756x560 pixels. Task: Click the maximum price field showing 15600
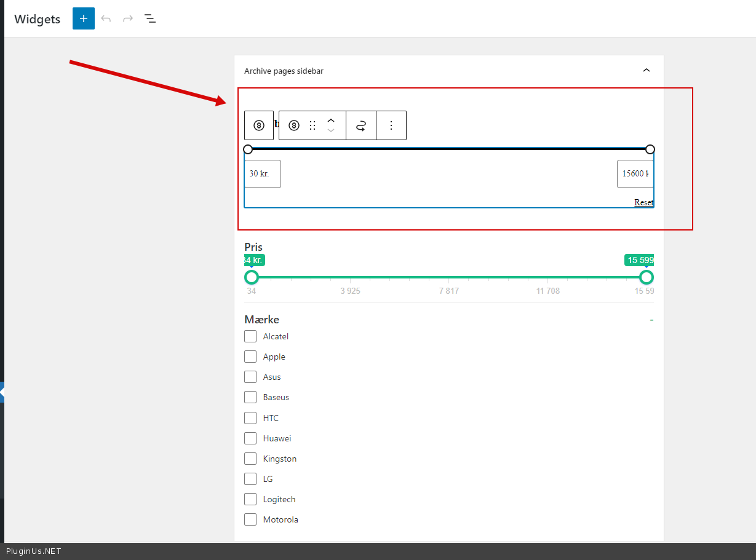point(635,174)
